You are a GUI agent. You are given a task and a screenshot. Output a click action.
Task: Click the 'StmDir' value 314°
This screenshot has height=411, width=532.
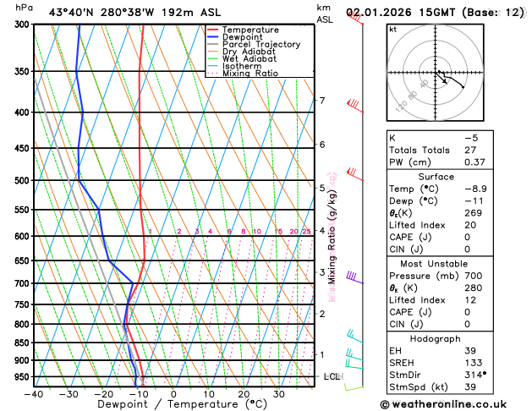(475, 375)
